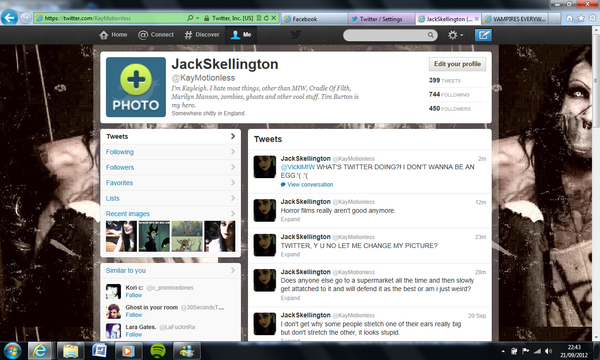Image resolution: width=600 pixels, height=360 pixels.
Task: Compose a new tweet with the blue quill button
Action: pyautogui.click(x=483, y=35)
